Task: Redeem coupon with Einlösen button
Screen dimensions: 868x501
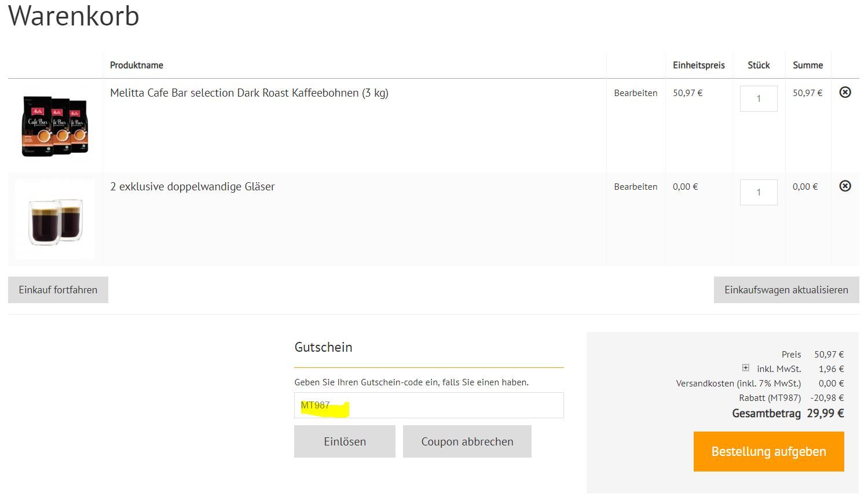Action: click(345, 441)
